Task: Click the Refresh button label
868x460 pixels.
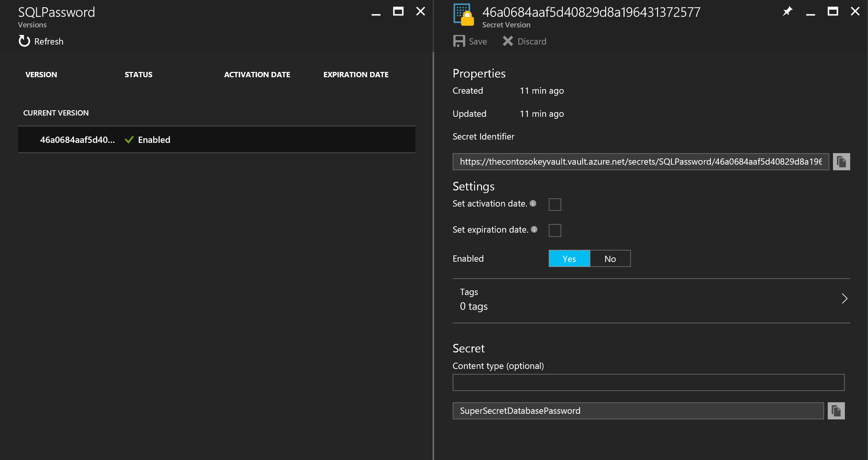Action: point(49,42)
